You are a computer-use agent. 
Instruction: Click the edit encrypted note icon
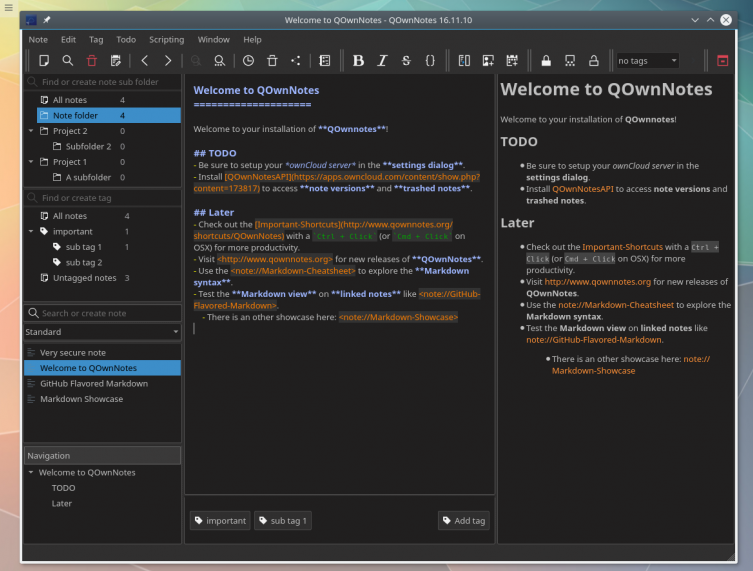point(570,61)
